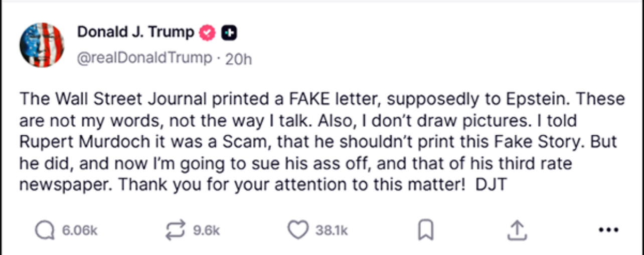Click the black plus badge beside name
Image resolution: width=644 pixels, height=255 pixels.
[229, 33]
